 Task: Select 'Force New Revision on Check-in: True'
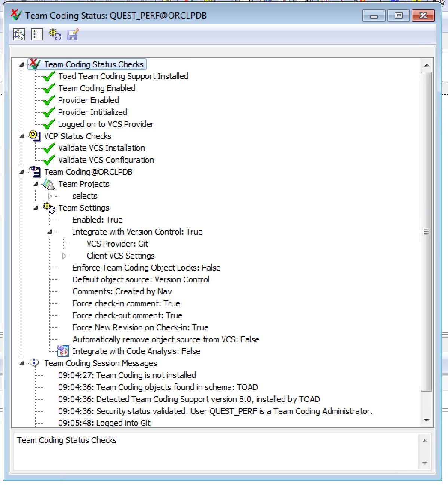[x=141, y=327]
